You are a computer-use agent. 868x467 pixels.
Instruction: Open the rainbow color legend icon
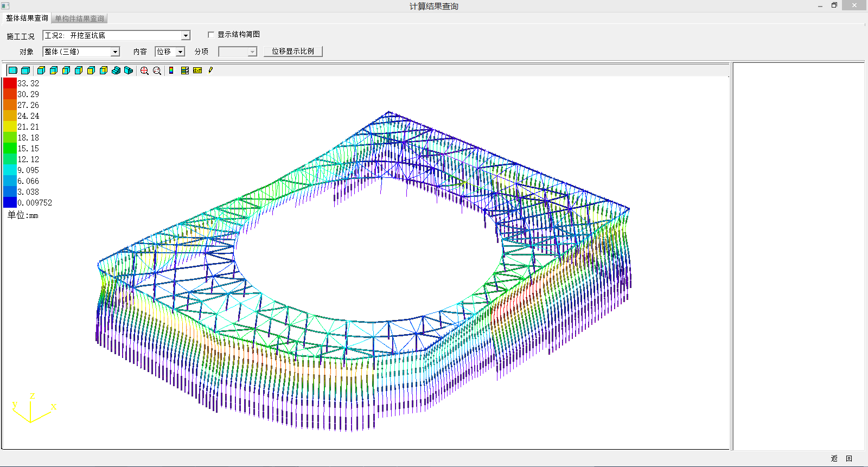click(171, 71)
